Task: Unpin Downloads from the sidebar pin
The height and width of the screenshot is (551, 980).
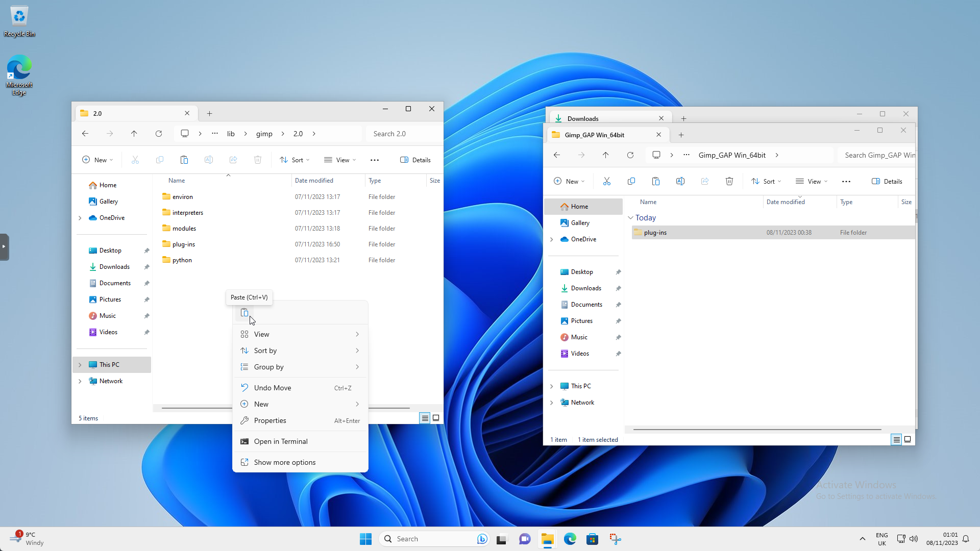Action: pyautogui.click(x=146, y=266)
